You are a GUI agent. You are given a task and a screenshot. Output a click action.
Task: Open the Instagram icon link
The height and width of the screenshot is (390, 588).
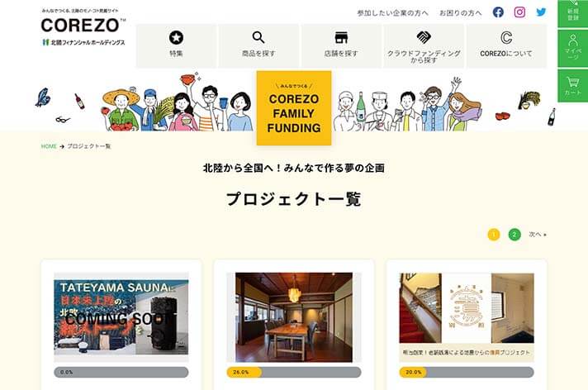pyautogui.click(x=519, y=12)
